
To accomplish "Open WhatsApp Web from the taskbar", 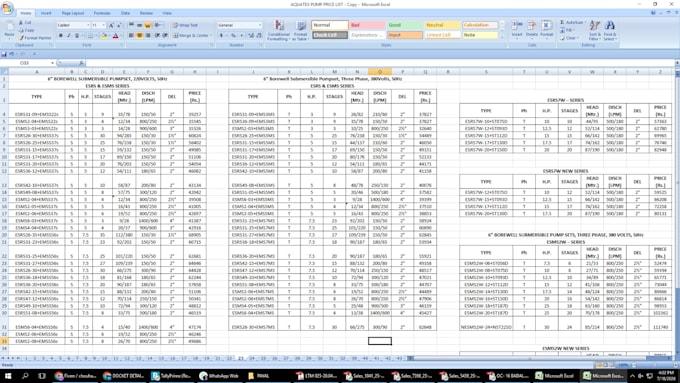I will click(x=219, y=376).
